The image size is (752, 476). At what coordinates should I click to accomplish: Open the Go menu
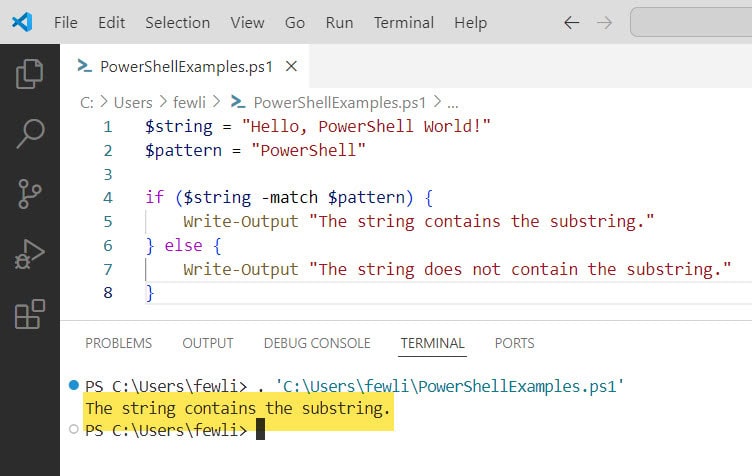point(294,23)
